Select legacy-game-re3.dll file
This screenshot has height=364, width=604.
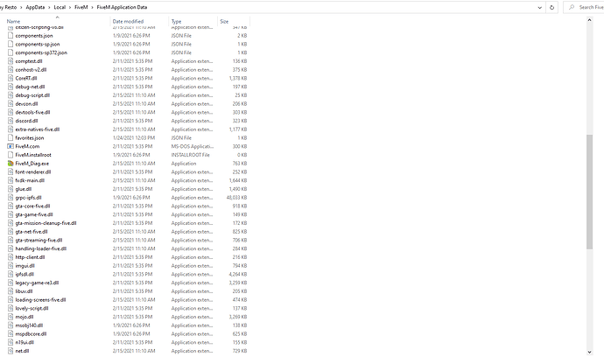[x=37, y=283]
